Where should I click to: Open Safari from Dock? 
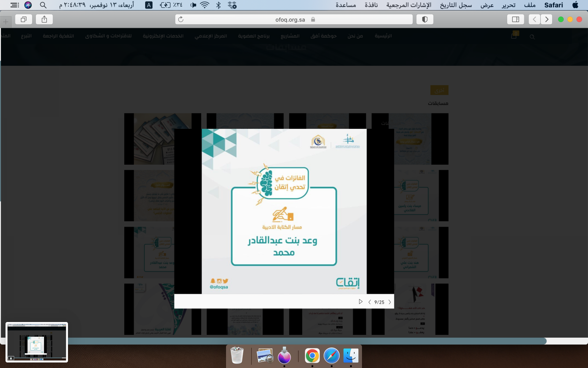pos(332,356)
